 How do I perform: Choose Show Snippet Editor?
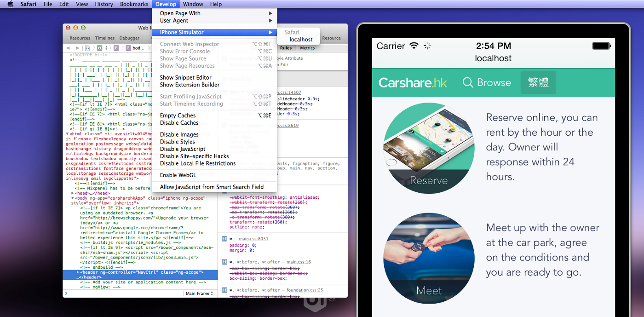(214, 78)
